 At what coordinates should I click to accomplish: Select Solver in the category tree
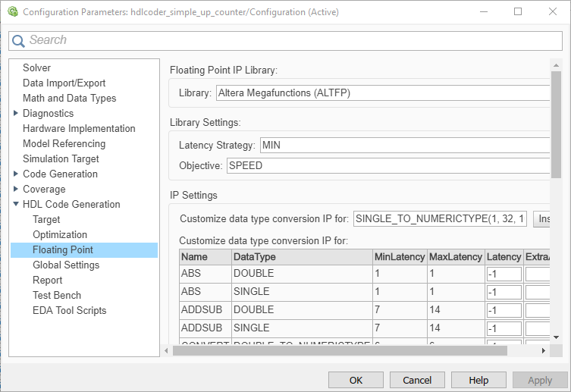(x=36, y=68)
